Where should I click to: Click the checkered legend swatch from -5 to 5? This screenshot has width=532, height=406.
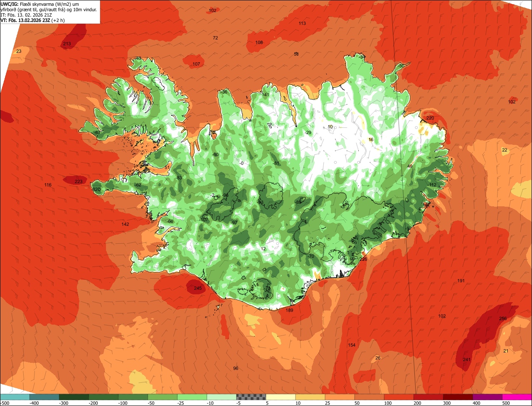(251, 397)
